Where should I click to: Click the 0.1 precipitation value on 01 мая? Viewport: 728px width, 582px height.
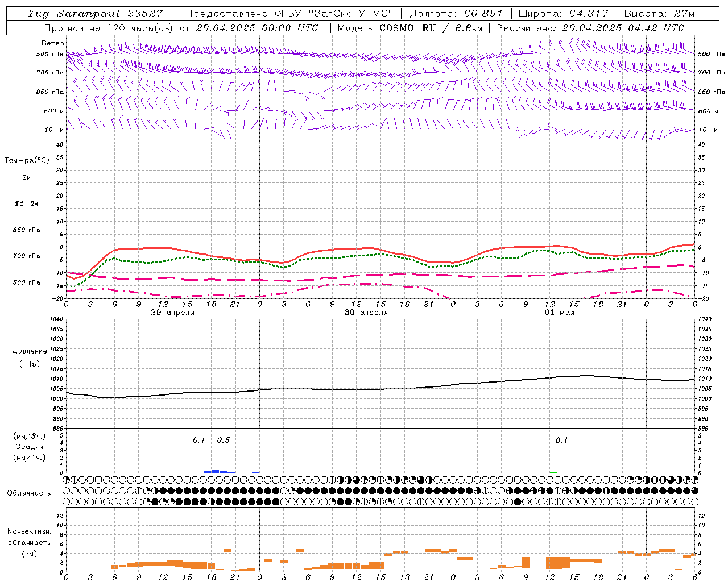coord(561,440)
